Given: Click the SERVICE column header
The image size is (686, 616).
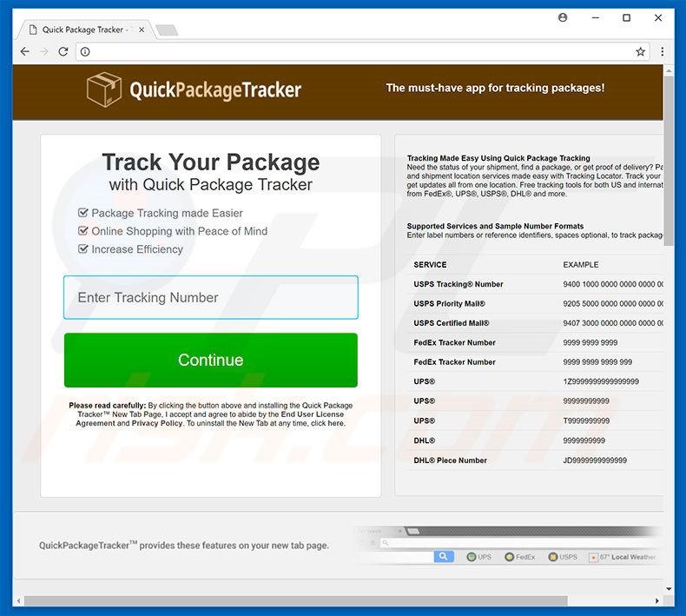Looking at the screenshot, I should 430,264.
